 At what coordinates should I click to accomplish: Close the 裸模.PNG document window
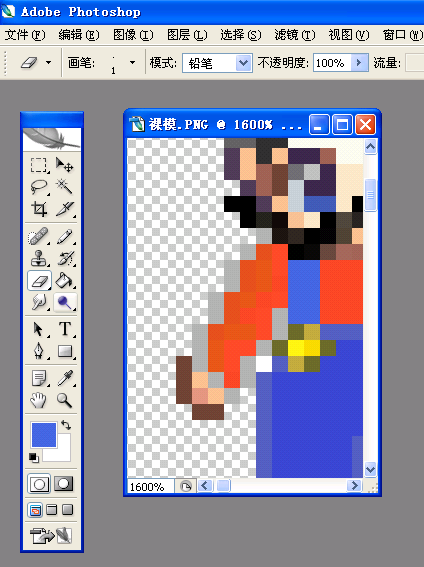pyautogui.click(x=365, y=125)
